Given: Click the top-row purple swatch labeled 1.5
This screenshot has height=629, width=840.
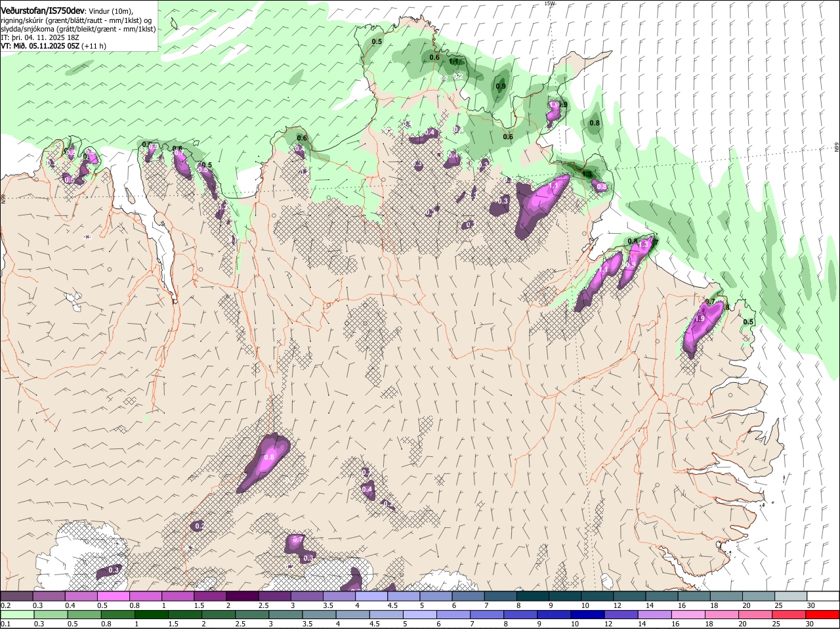Looking at the screenshot, I should coord(209,596).
